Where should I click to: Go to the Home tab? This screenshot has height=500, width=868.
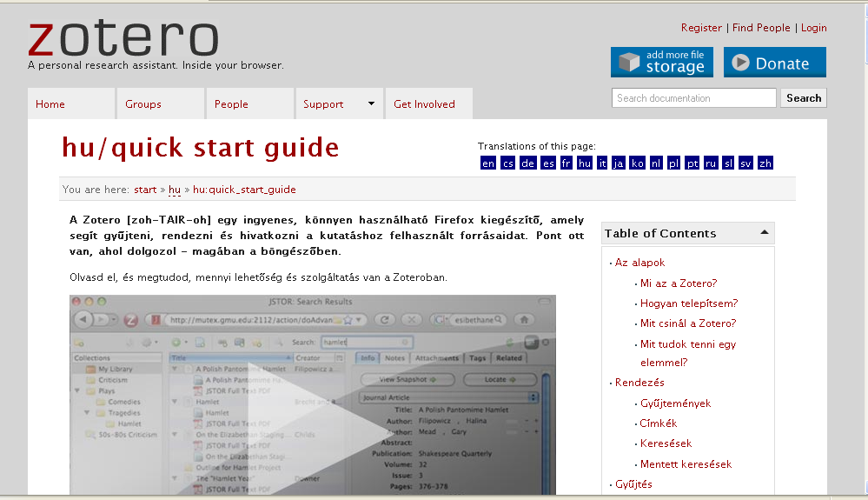click(x=71, y=103)
